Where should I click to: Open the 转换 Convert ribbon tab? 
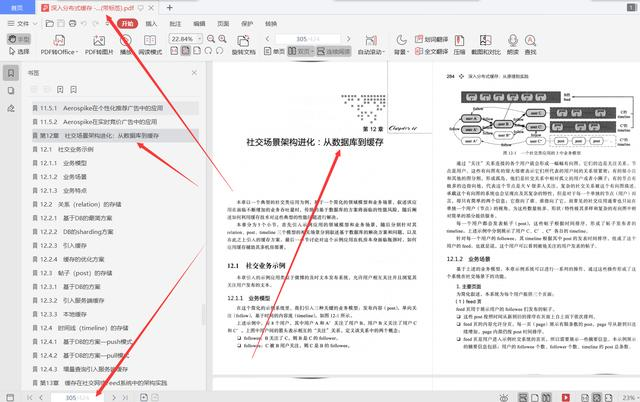(x=271, y=24)
